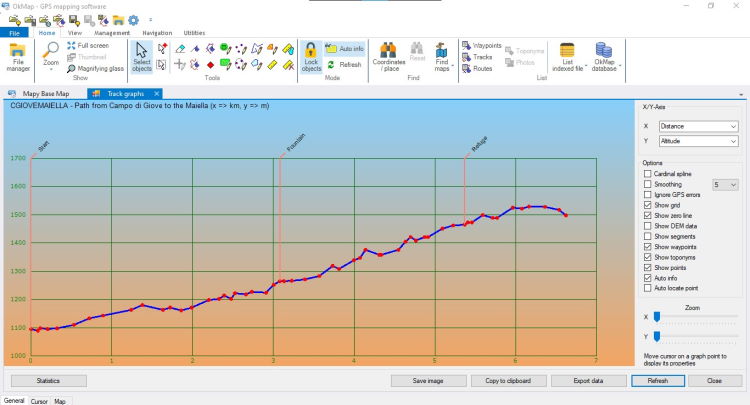
Task: Open the Smoothing value dropdown
Action: 725,184
